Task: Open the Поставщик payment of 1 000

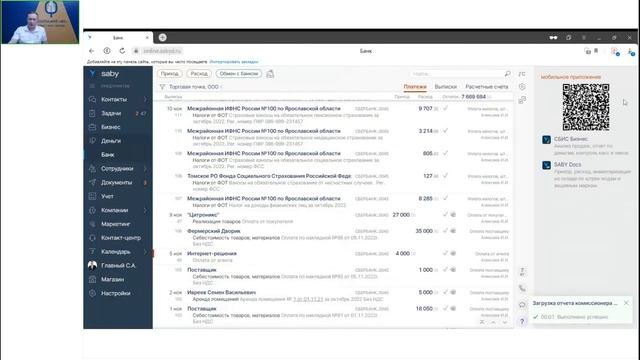Action: point(333,276)
